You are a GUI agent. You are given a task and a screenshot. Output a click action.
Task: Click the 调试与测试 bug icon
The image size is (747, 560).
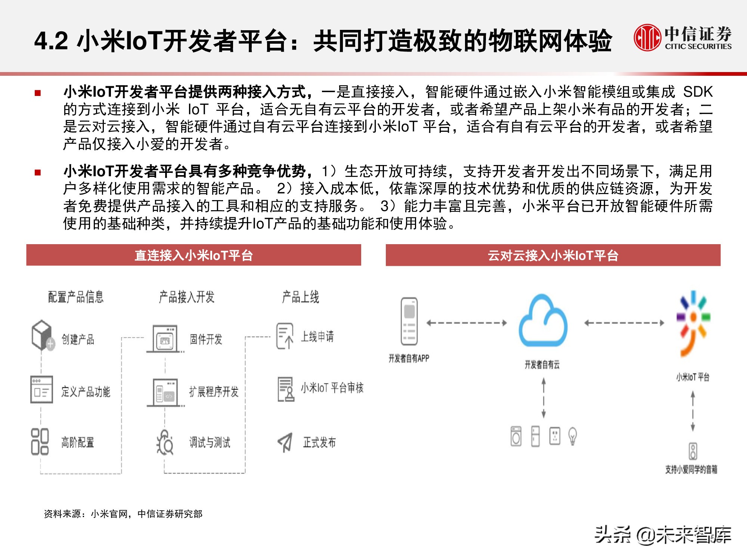[x=165, y=442]
